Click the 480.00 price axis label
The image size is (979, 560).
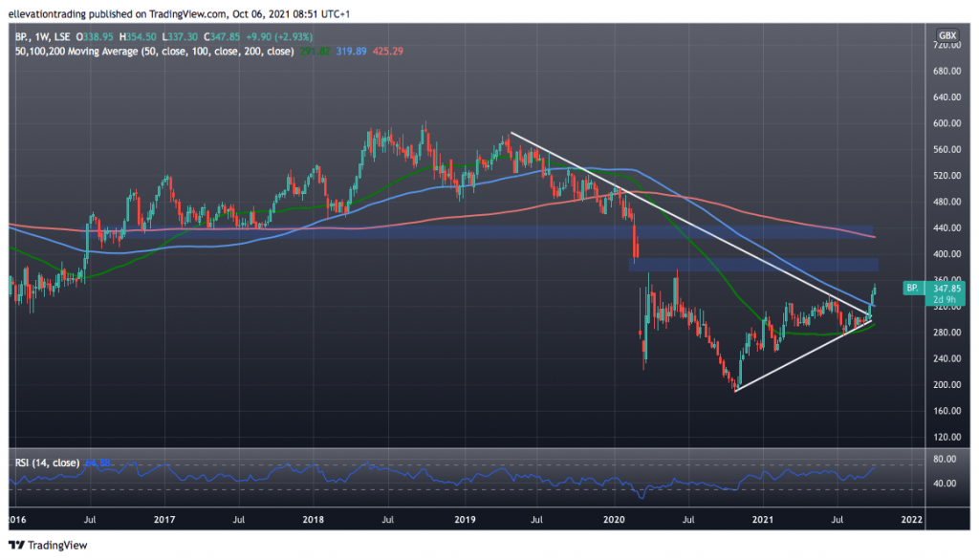[946, 203]
